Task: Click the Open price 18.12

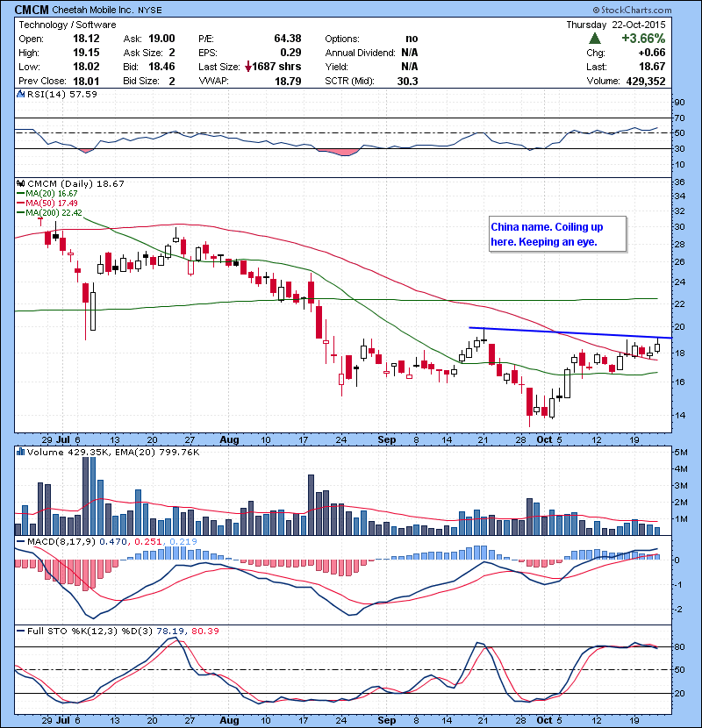Action: coord(86,39)
